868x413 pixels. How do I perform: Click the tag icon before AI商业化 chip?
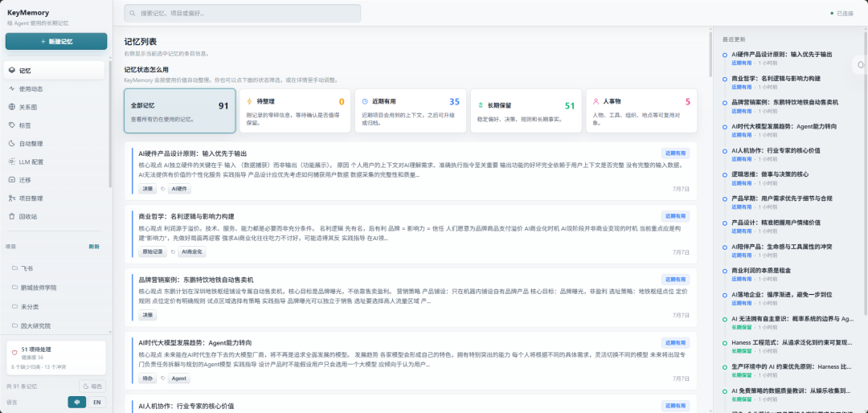pos(172,251)
